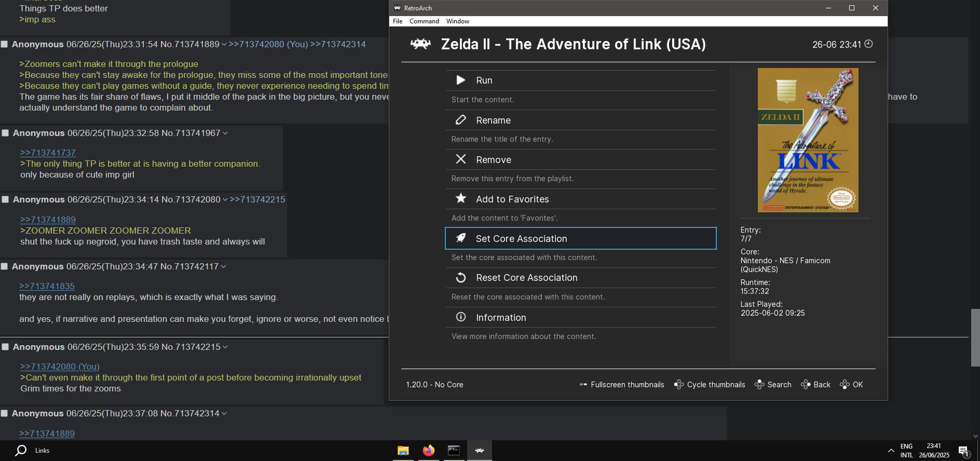Open File Explorer from the taskbar
Image resolution: width=980 pixels, height=461 pixels.
coord(403,451)
